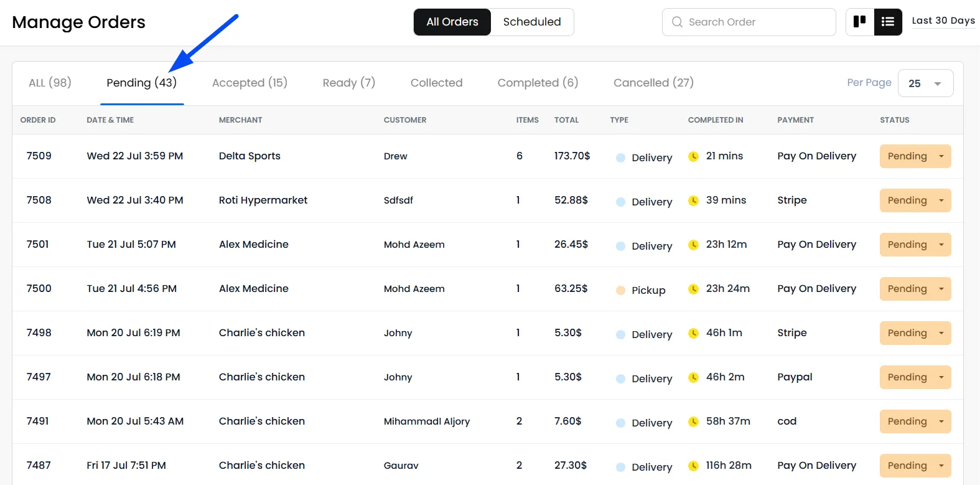Click the magnifier icon in Search Order

677,22
